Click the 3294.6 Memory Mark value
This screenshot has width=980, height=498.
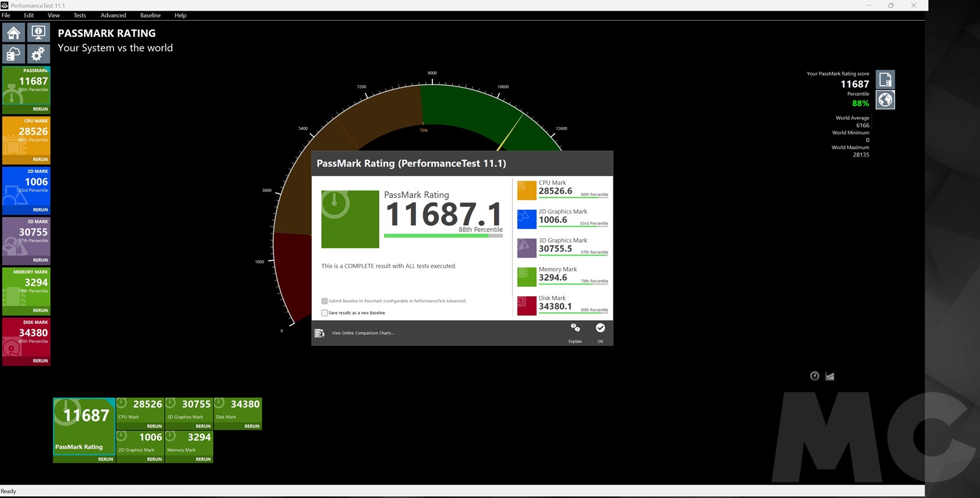click(553, 278)
